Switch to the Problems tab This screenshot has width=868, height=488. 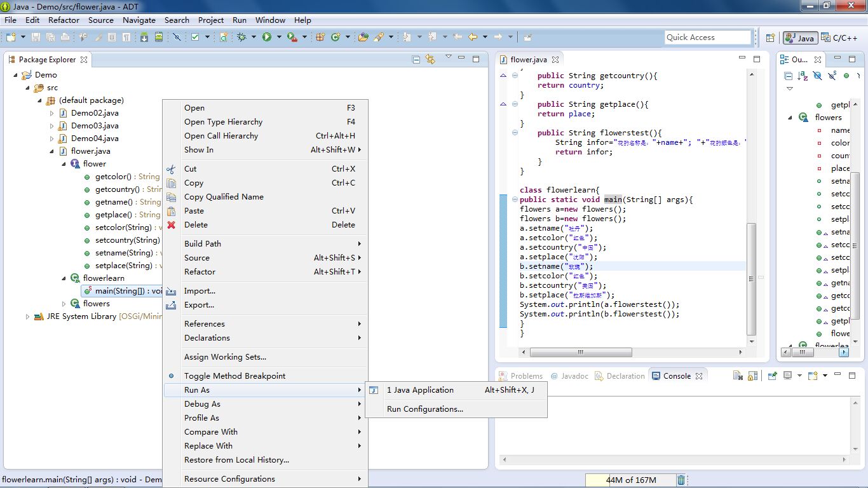pos(520,376)
